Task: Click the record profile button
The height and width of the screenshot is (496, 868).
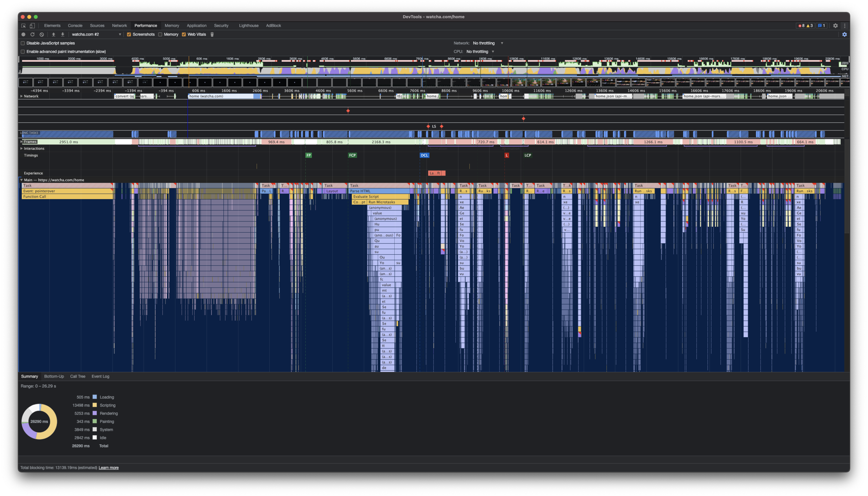Action: 23,35
